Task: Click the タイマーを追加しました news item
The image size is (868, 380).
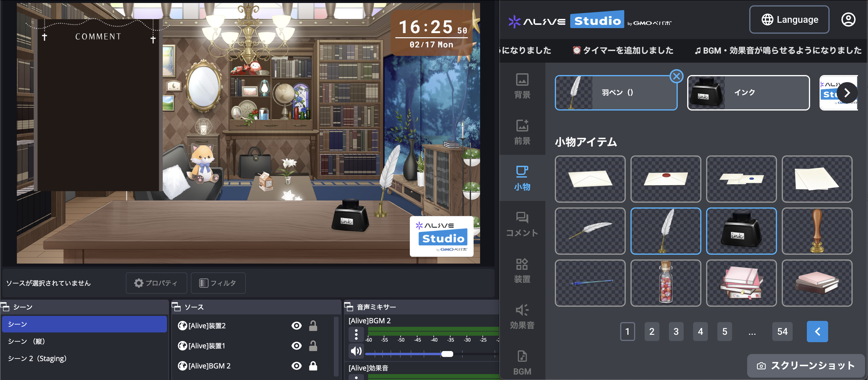Action: 623,51
